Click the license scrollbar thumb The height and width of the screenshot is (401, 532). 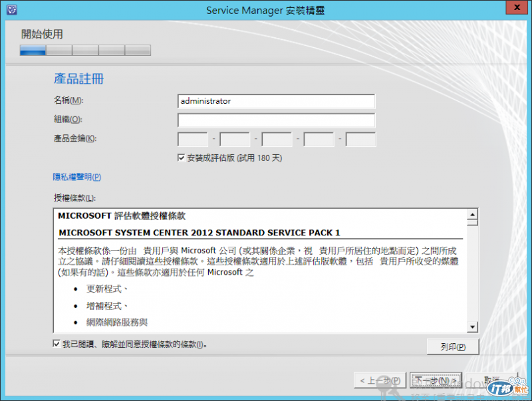click(x=472, y=223)
